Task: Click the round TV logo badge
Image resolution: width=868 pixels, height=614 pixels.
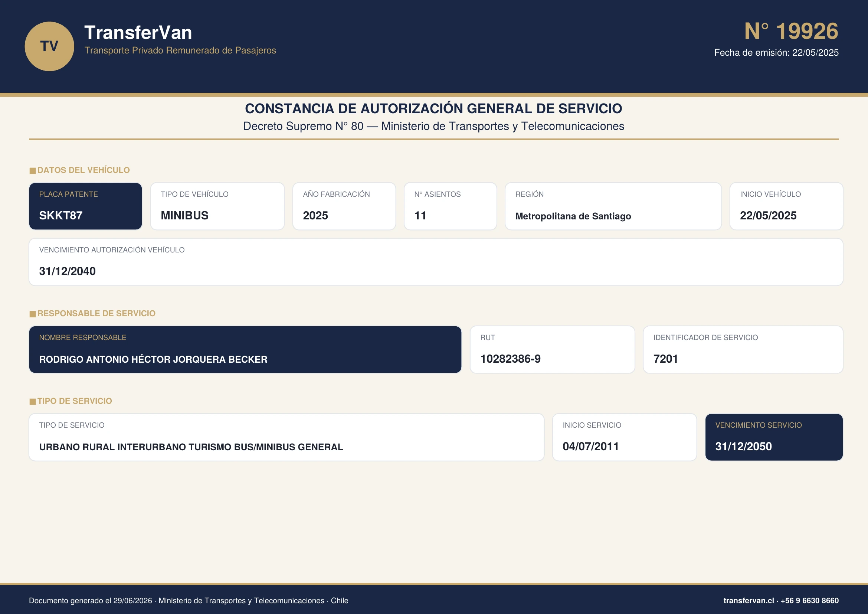Action: pyautogui.click(x=49, y=46)
